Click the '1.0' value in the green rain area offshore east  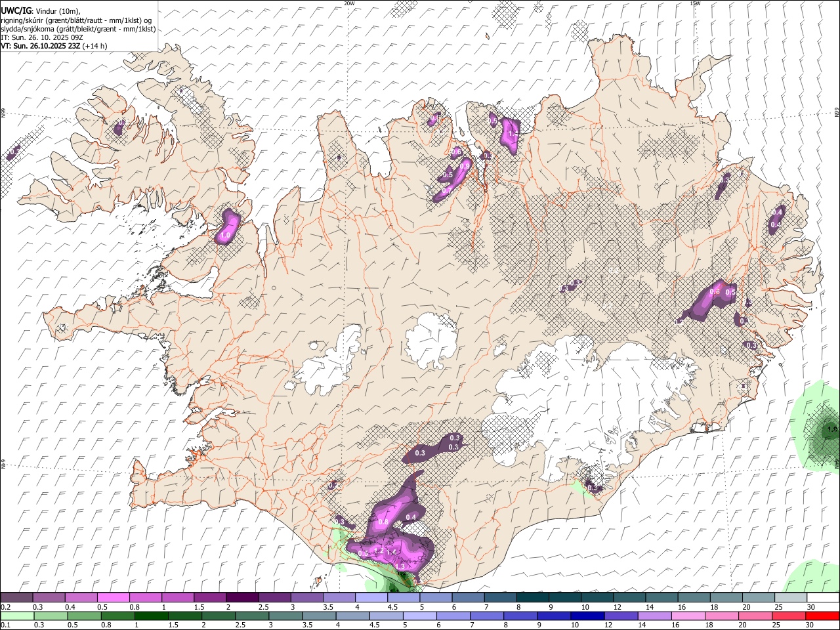pos(832,430)
